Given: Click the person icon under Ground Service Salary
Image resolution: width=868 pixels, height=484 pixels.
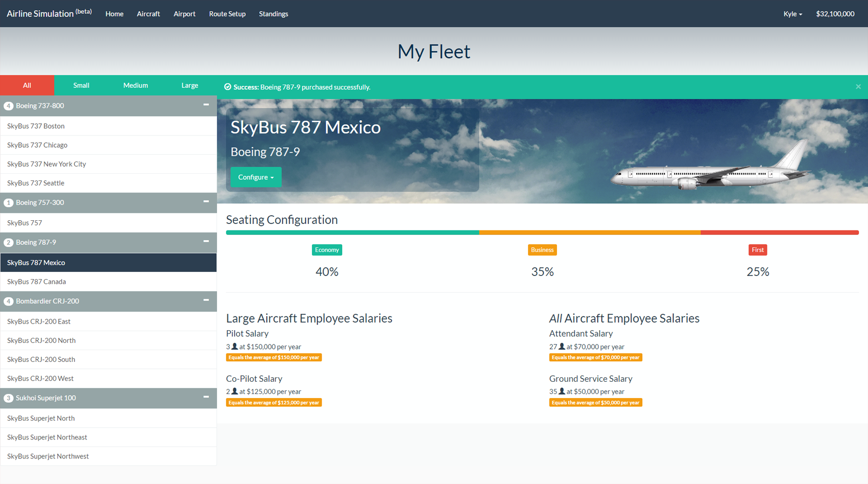Looking at the screenshot, I should tap(562, 391).
